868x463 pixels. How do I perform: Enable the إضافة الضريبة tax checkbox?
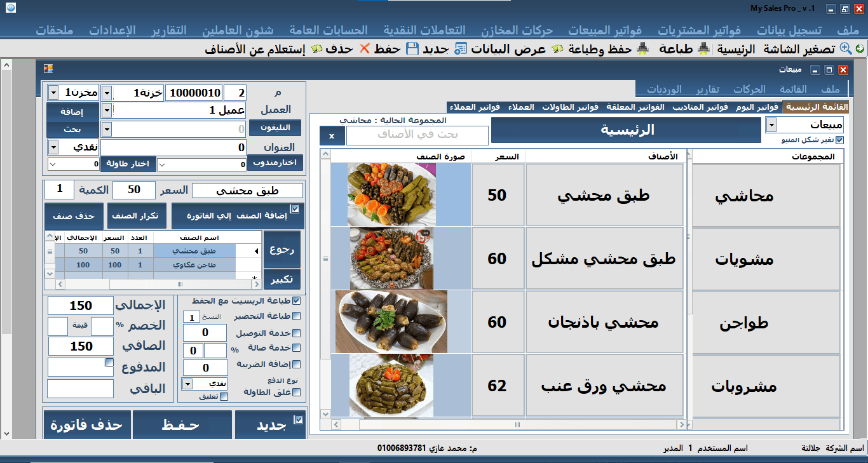[297, 365]
